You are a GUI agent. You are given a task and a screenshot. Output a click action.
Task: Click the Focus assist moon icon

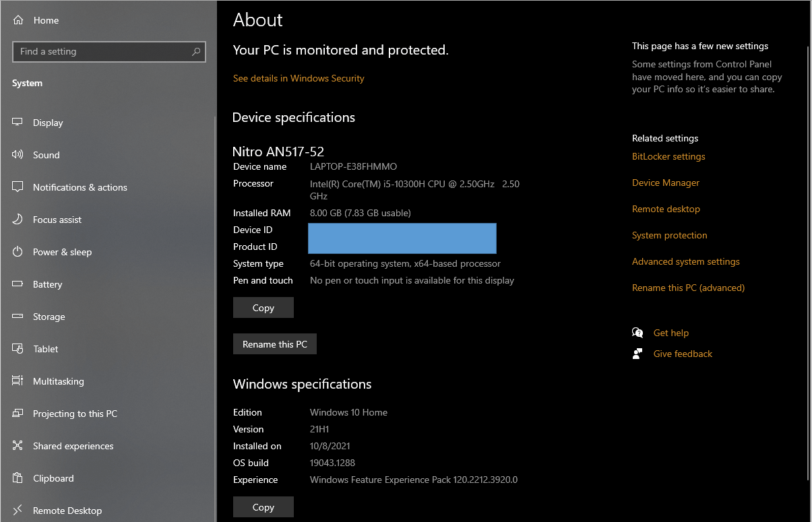(x=18, y=220)
